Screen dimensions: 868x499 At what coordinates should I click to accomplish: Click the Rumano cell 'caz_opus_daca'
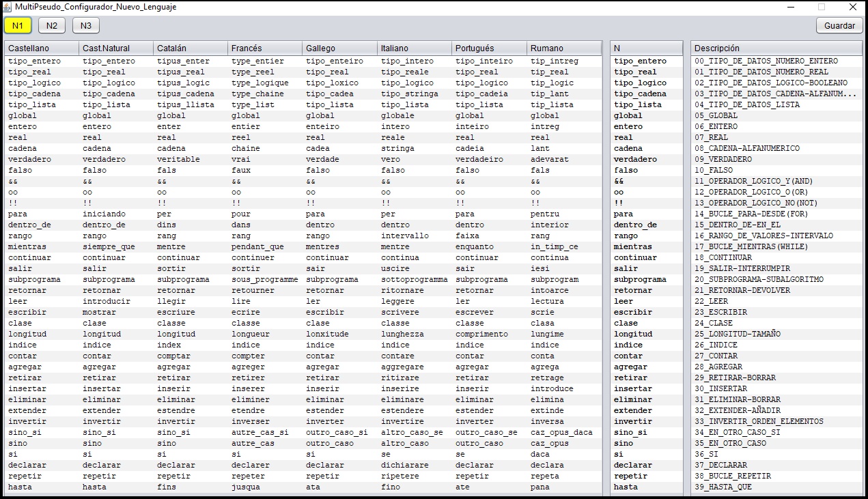click(x=561, y=432)
